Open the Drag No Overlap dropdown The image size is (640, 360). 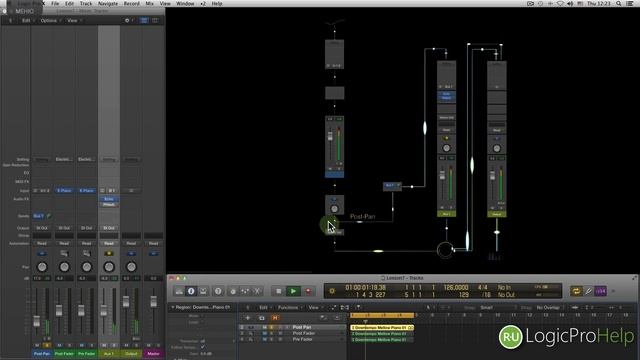tap(549, 307)
